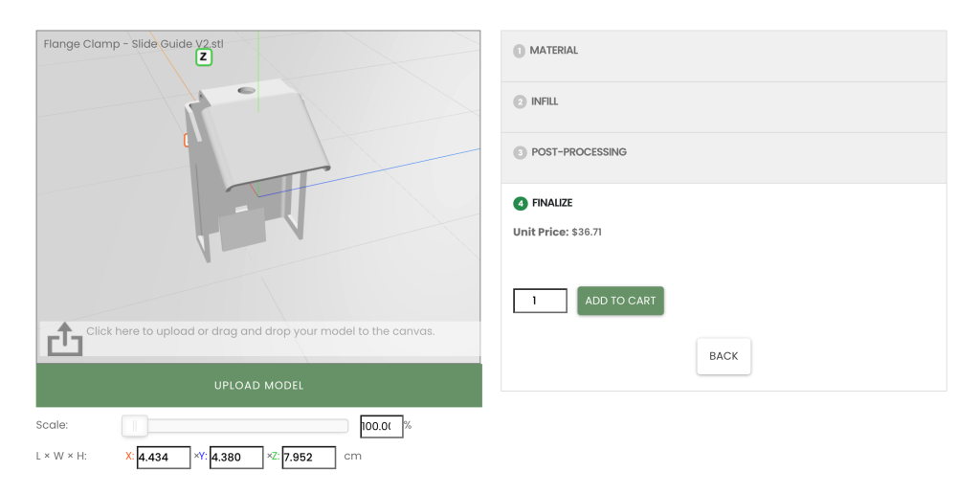Click the upload tray icon on canvas
The image size is (980, 494).
click(65, 339)
